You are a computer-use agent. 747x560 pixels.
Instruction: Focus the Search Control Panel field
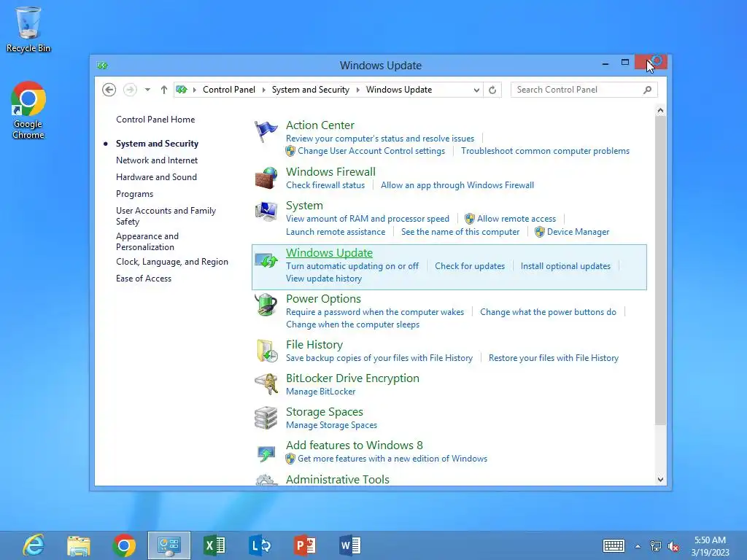[x=584, y=90]
